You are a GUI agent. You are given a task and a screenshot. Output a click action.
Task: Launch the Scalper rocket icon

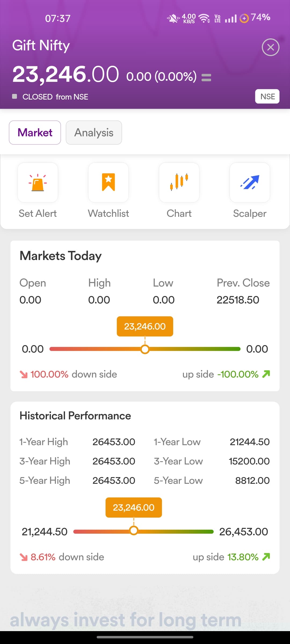[250, 182]
